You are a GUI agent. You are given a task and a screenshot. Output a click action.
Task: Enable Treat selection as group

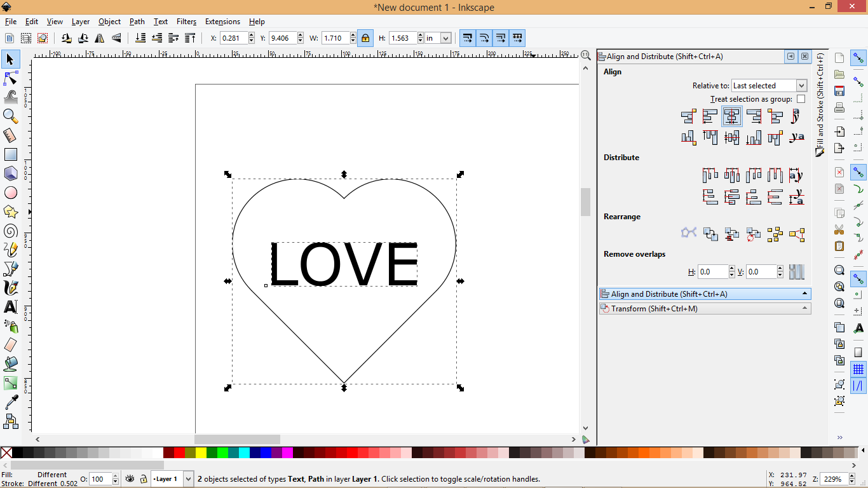pos(801,98)
